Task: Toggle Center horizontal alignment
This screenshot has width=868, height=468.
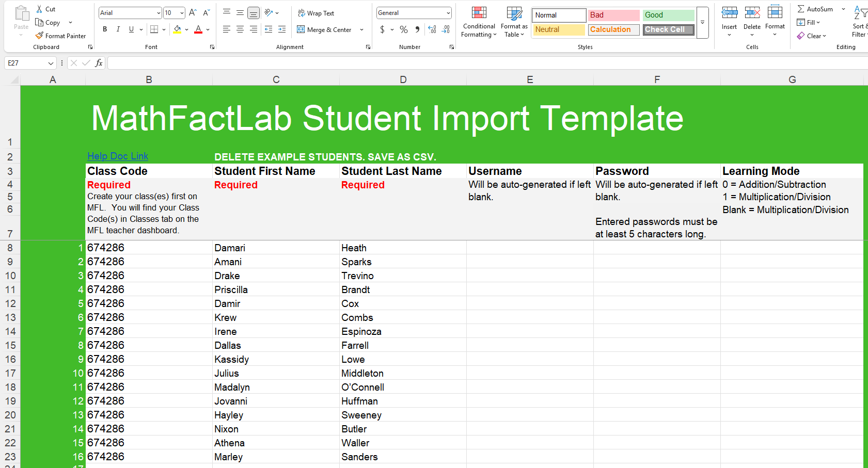Action: tap(240, 29)
